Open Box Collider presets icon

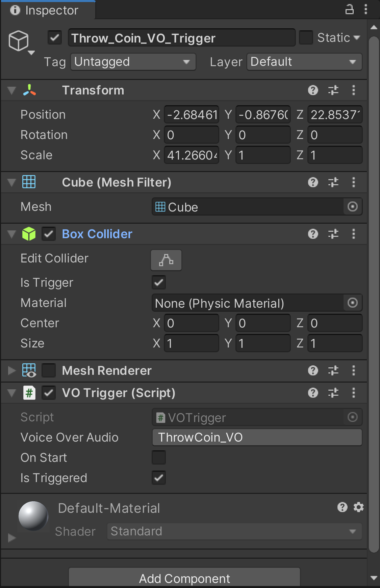[333, 234]
